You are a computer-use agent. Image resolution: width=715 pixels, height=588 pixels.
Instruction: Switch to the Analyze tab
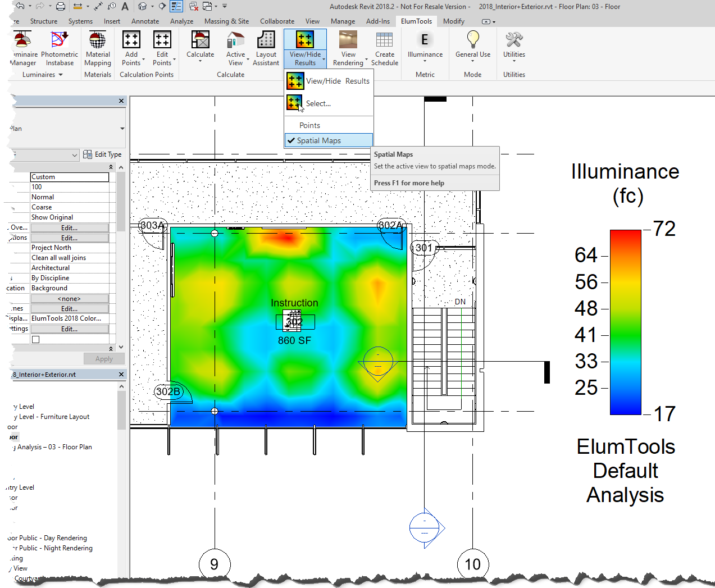coord(181,21)
